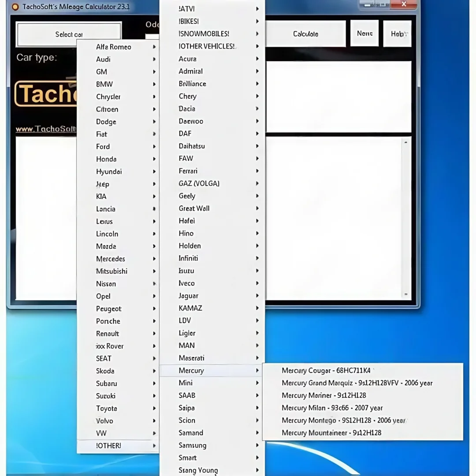Open the !SNOWMOBILES! category
476x476 pixels.
212,33
